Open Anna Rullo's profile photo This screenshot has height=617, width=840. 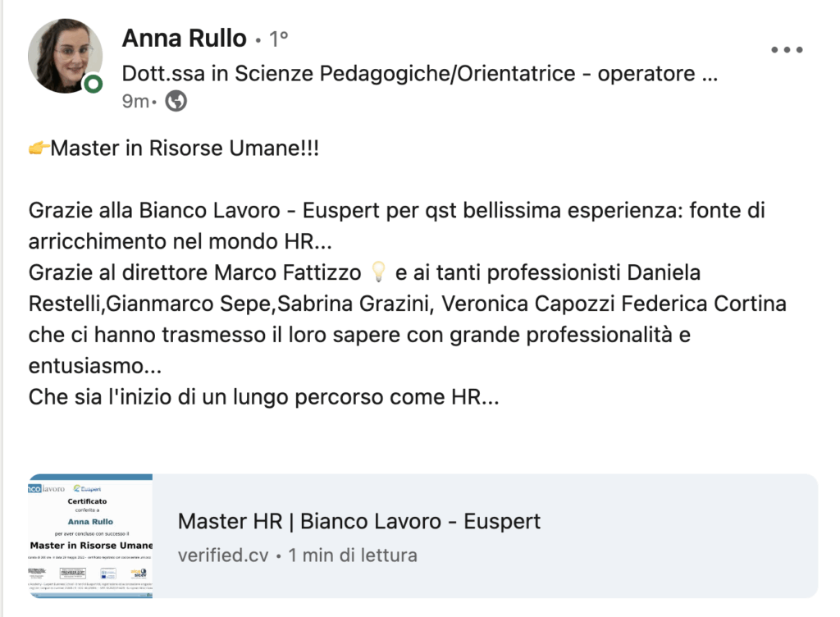click(x=65, y=56)
